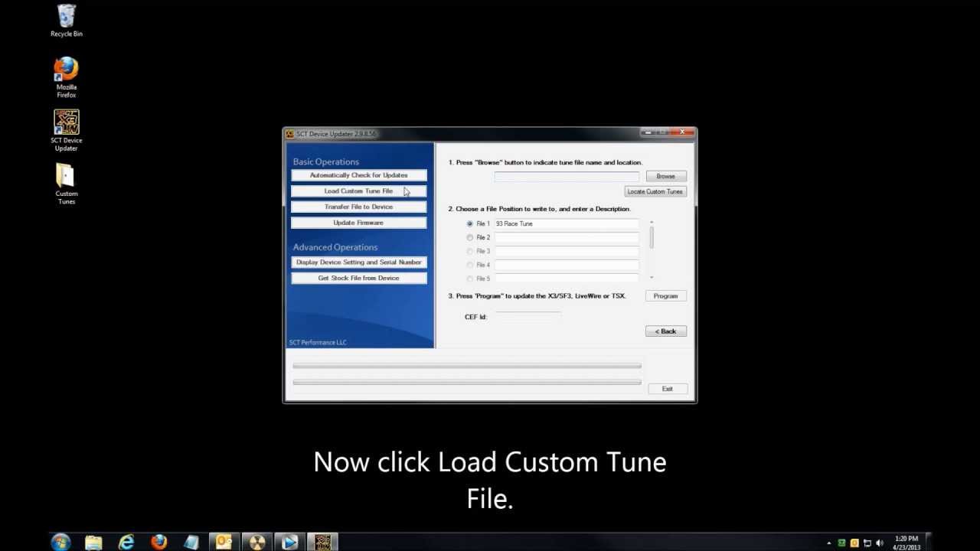Open the taskbar clock showing 1:20 PM

(x=906, y=543)
